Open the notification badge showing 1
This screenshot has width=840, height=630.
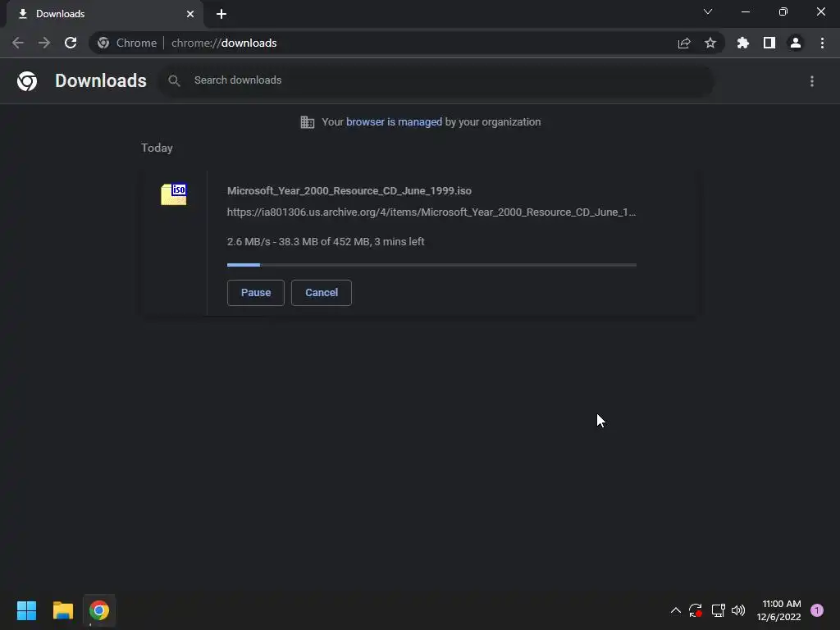[x=816, y=610]
